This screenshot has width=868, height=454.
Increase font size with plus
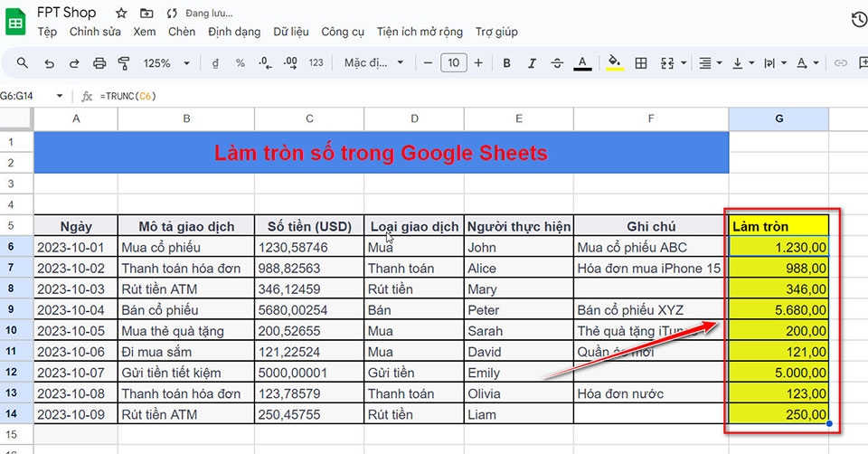click(x=478, y=63)
